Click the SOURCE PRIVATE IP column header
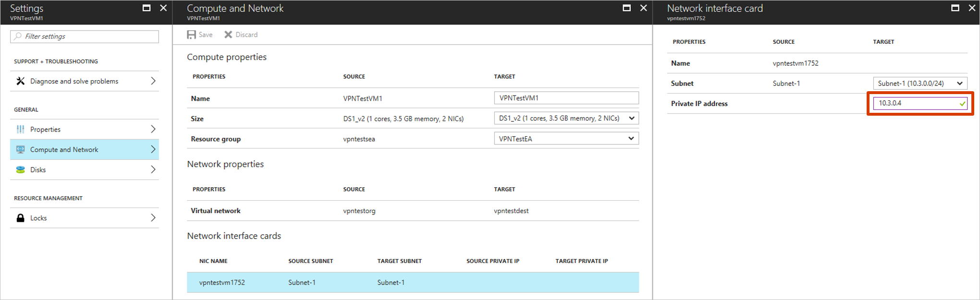This screenshot has width=980, height=300. [492, 261]
